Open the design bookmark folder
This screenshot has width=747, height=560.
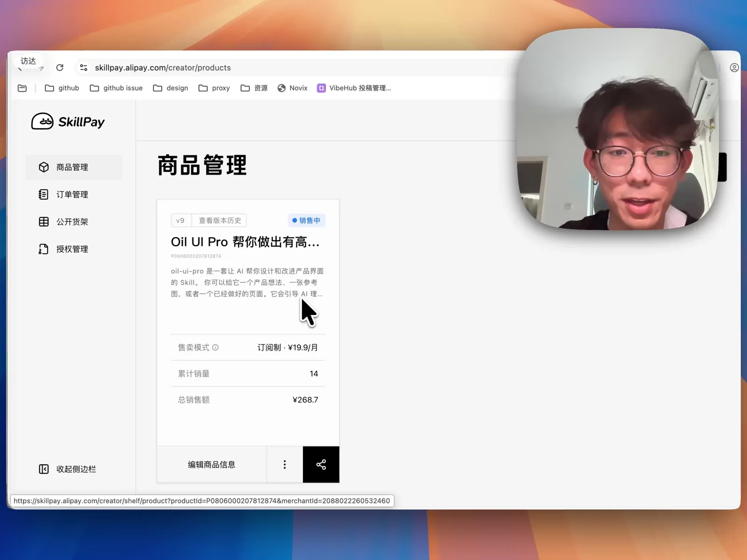point(171,88)
